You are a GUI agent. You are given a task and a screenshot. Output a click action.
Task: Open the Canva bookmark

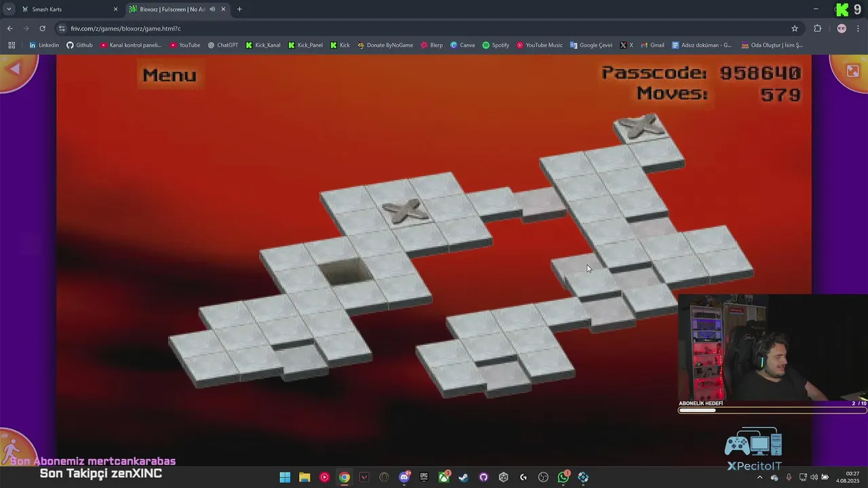tap(462, 45)
